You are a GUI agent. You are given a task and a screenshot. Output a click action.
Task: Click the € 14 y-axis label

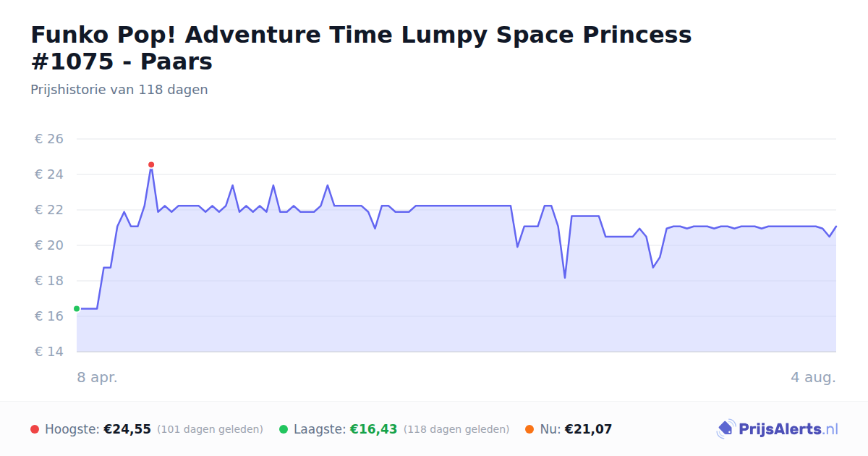pyautogui.click(x=49, y=352)
